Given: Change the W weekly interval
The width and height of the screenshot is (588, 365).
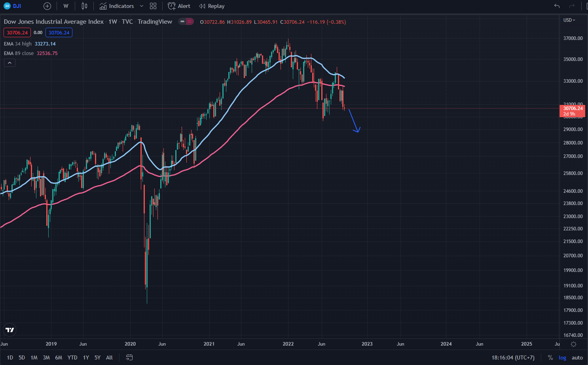Looking at the screenshot, I should (66, 6).
